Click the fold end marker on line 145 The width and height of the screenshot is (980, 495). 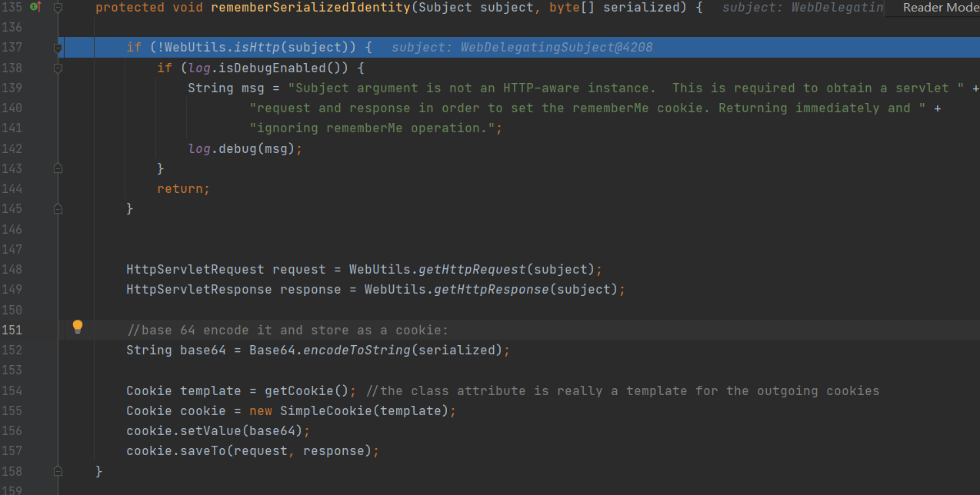point(58,208)
